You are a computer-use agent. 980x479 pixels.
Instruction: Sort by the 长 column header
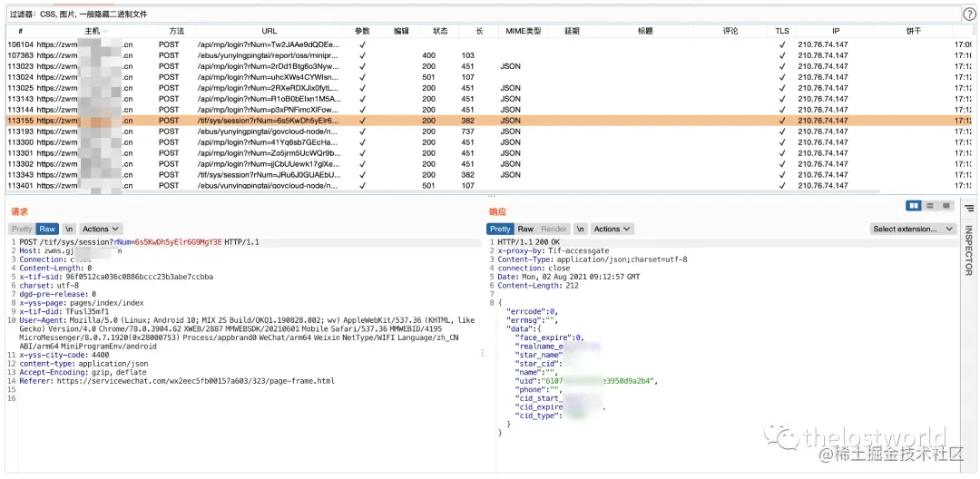(x=479, y=31)
